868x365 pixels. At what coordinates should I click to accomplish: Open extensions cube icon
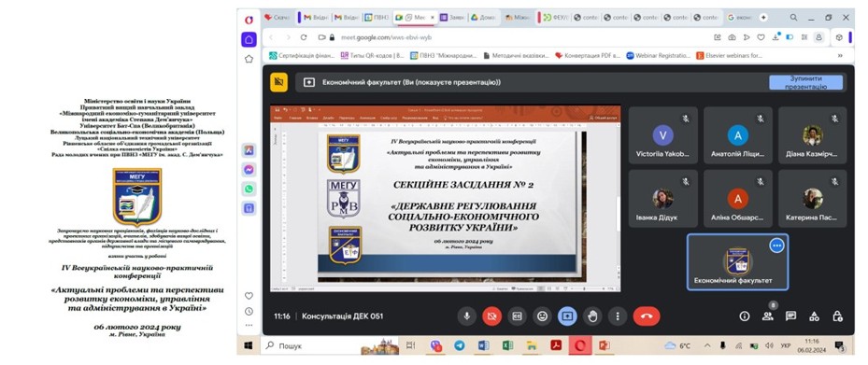tap(839, 37)
